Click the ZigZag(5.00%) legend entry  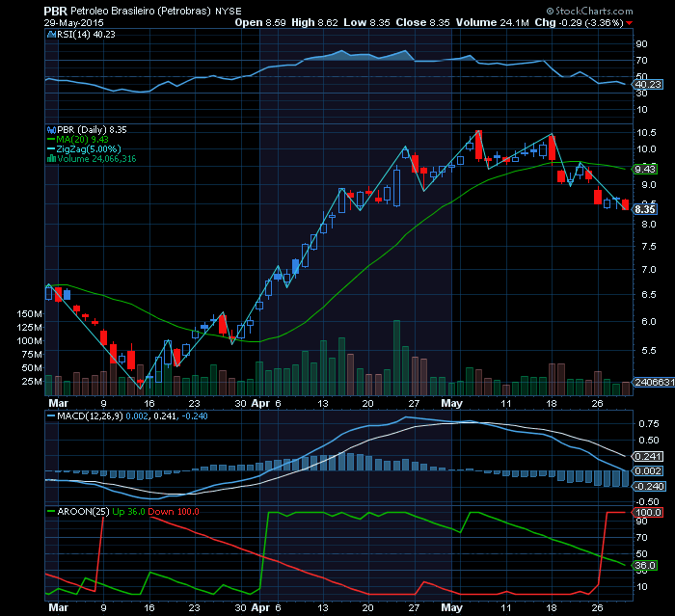click(x=89, y=149)
